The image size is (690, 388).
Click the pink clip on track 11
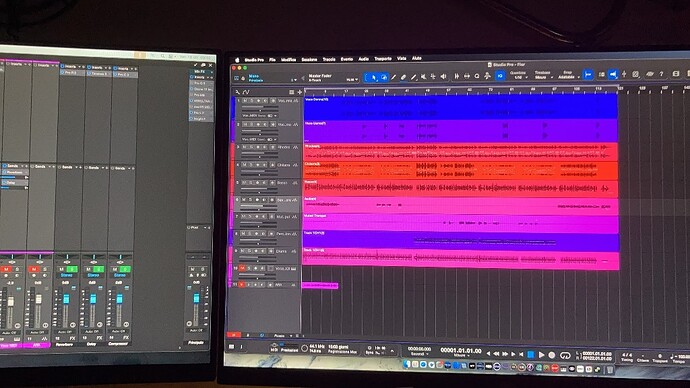(x=320, y=286)
